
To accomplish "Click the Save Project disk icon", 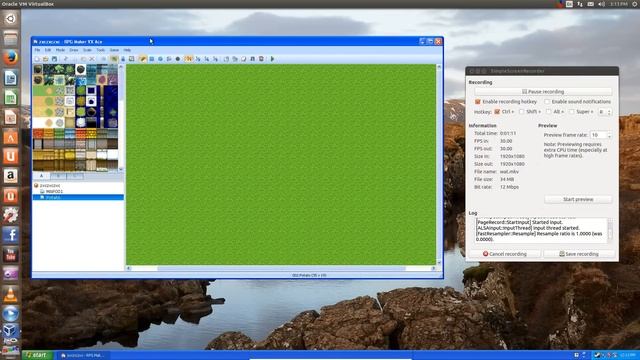I will tap(55, 59).
